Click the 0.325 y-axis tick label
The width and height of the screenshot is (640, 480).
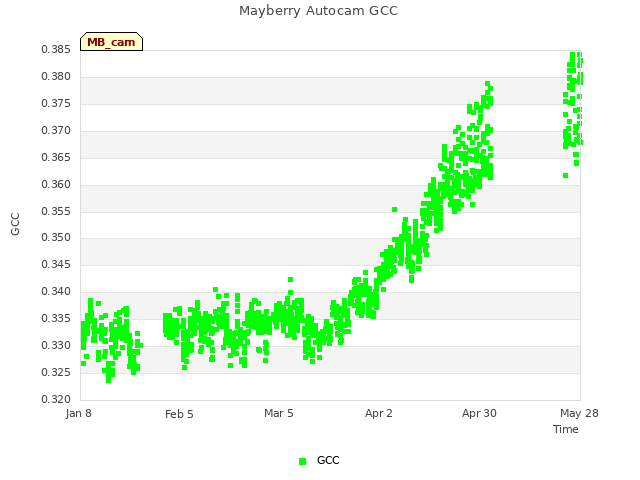coord(56,372)
